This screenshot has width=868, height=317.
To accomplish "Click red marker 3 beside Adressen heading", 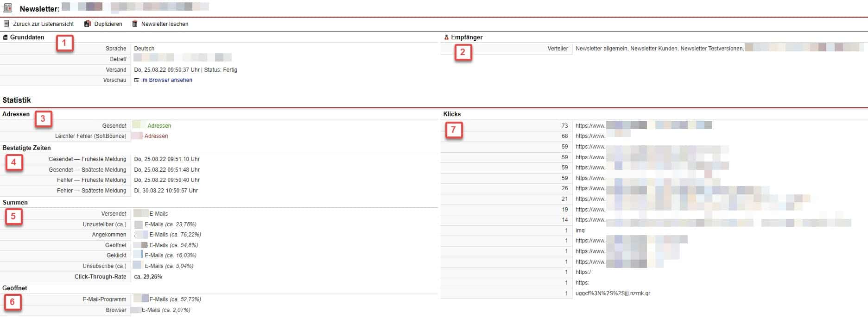I will tap(43, 119).
